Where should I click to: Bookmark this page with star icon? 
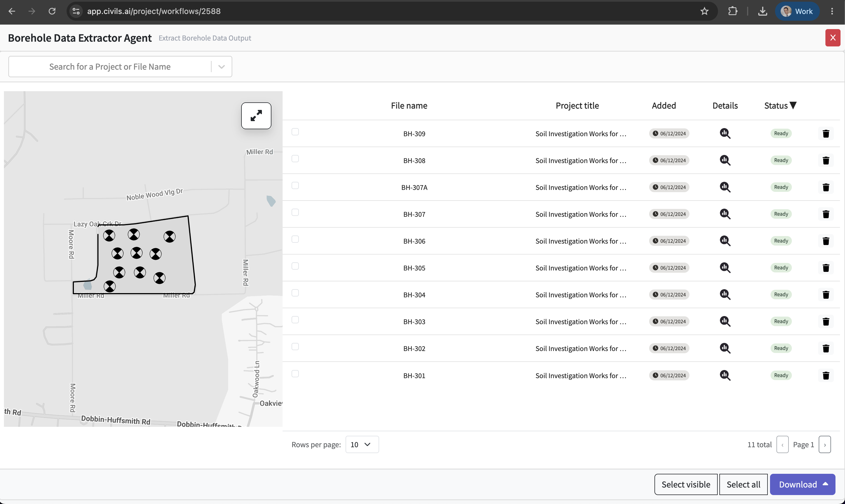[704, 11]
